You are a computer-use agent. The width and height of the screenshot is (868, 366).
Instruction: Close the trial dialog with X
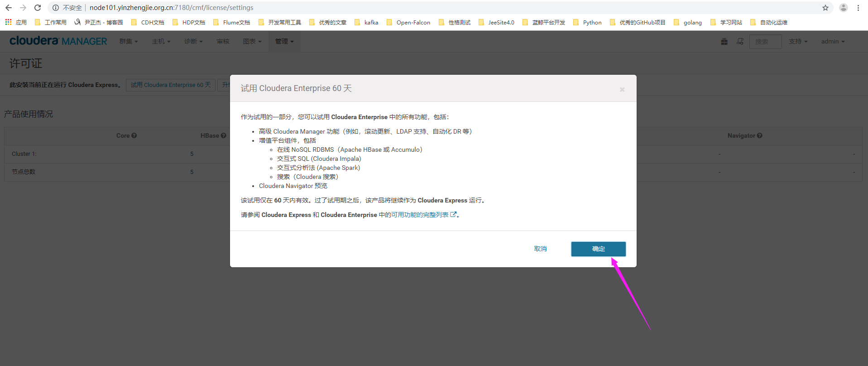[x=622, y=89]
